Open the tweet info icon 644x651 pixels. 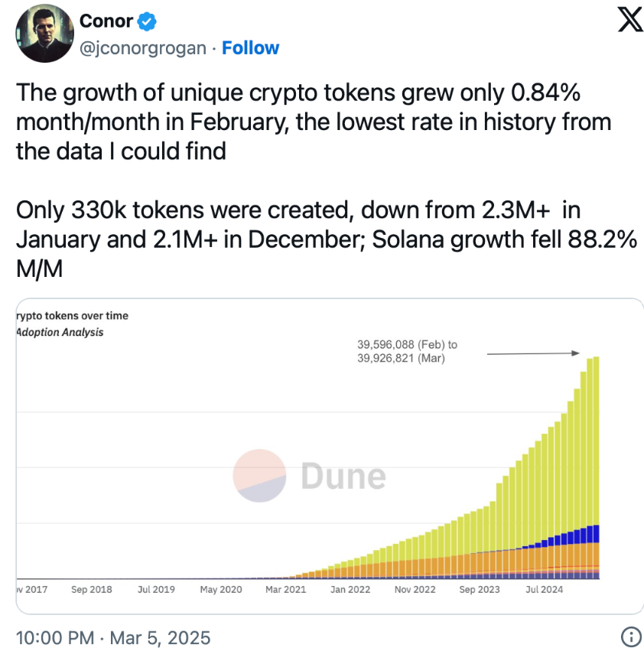(x=631, y=636)
